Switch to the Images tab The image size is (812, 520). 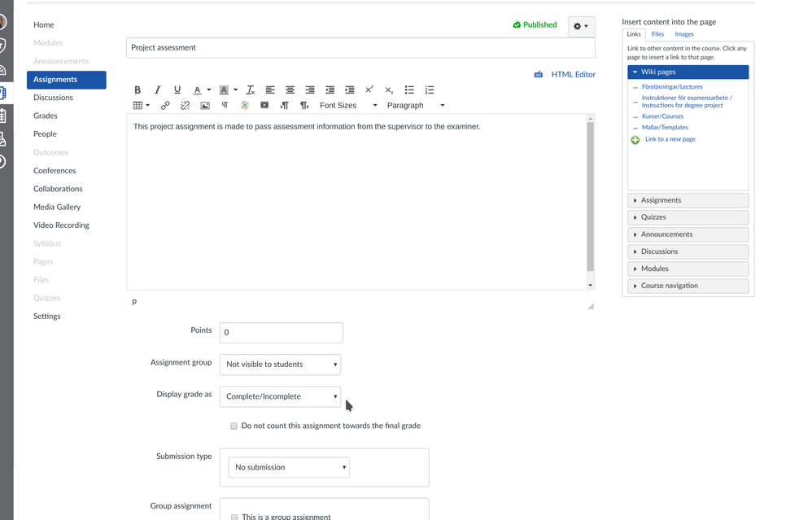tap(684, 34)
